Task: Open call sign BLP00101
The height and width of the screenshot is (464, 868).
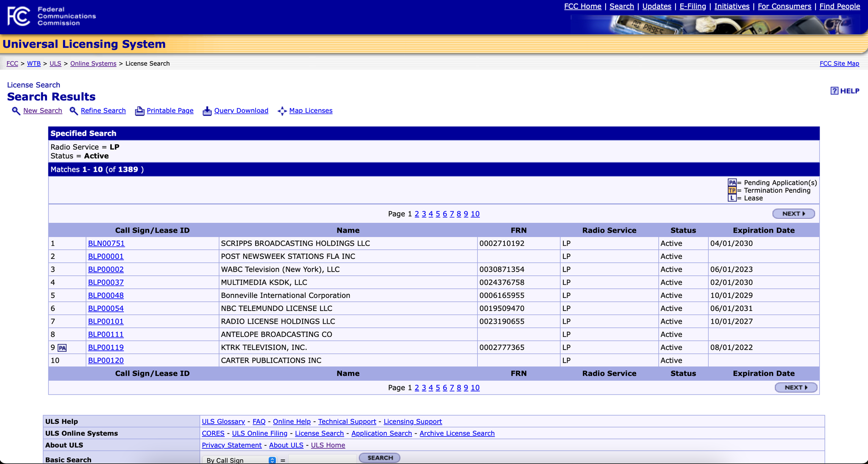Action: [x=106, y=322]
